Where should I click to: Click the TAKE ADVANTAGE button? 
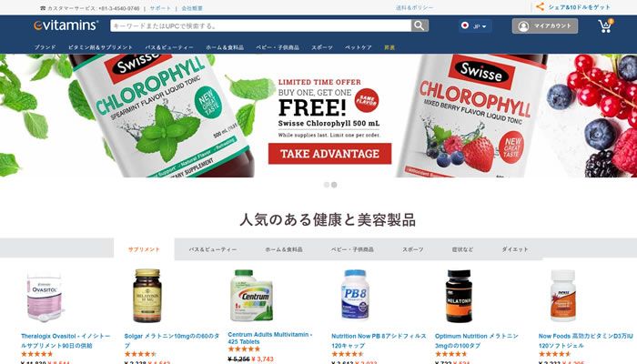click(329, 154)
